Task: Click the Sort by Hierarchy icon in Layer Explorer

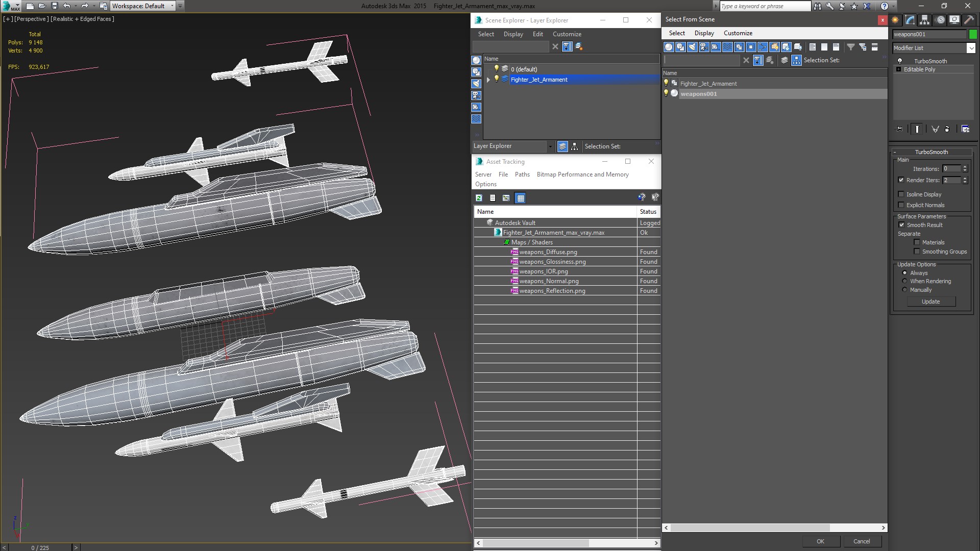Action: tap(574, 146)
